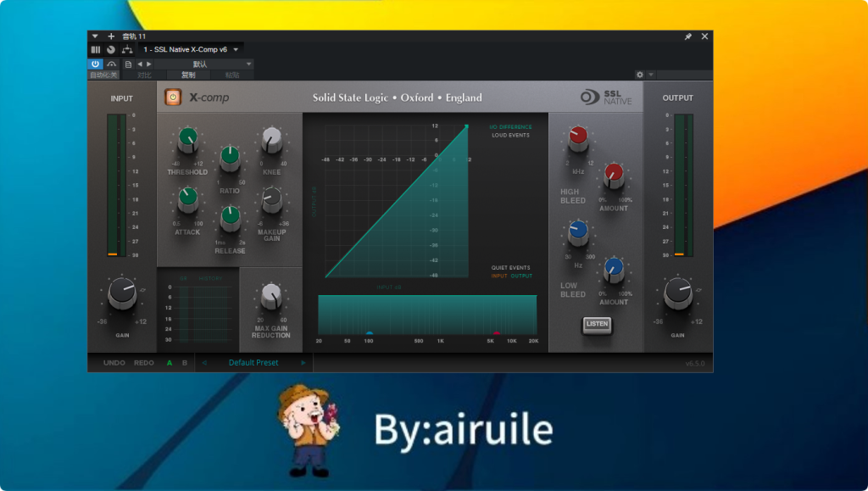Screen dimensions: 868x491
Task: Adjust the green THRESHOLD knob
Action: [188, 139]
